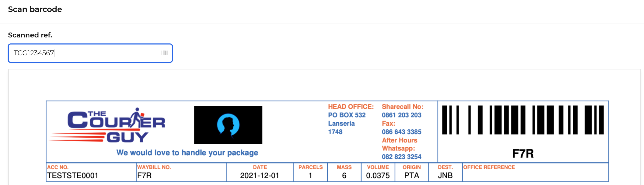Click the black profile silhouette image
The width and height of the screenshot is (644, 185).
(228, 125)
